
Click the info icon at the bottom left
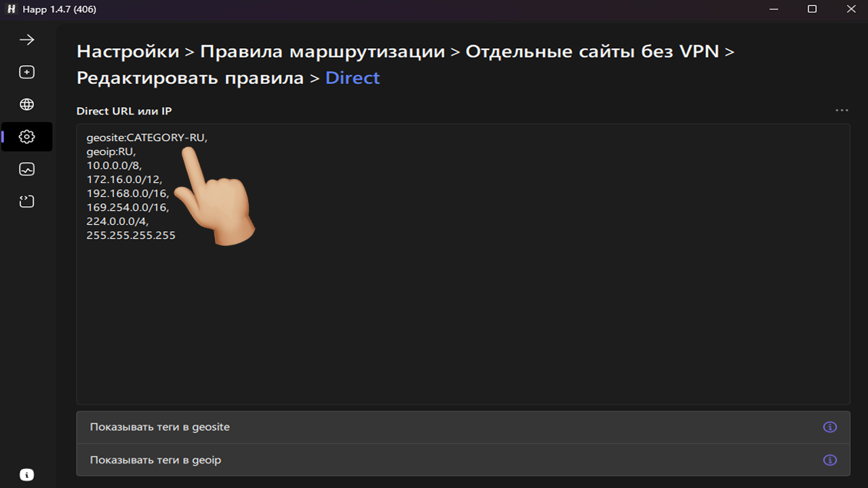tap(26, 474)
